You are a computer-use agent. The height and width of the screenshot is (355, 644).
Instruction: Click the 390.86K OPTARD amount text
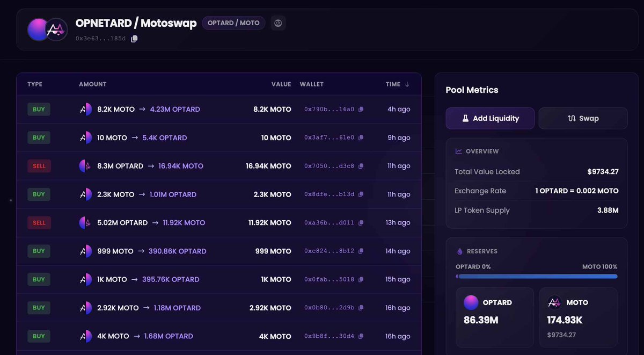(x=177, y=251)
